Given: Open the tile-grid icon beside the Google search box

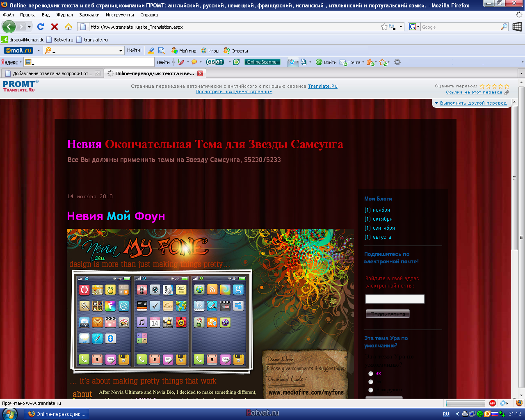Looking at the screenshot, I should coord(517,27).
